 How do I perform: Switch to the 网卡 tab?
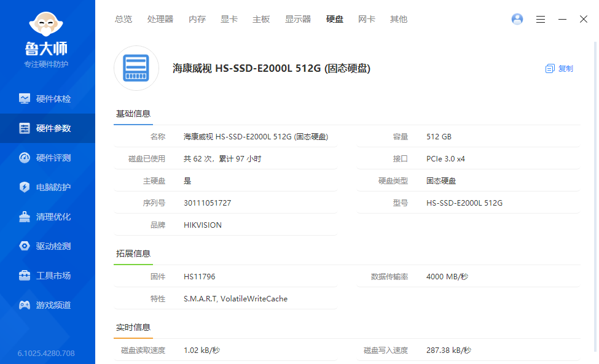click(367, 19)
